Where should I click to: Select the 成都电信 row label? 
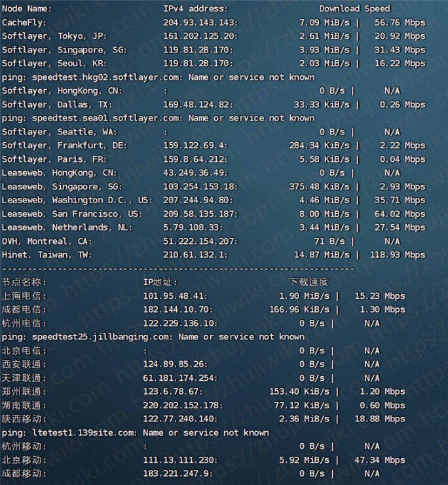pos(24,309)
